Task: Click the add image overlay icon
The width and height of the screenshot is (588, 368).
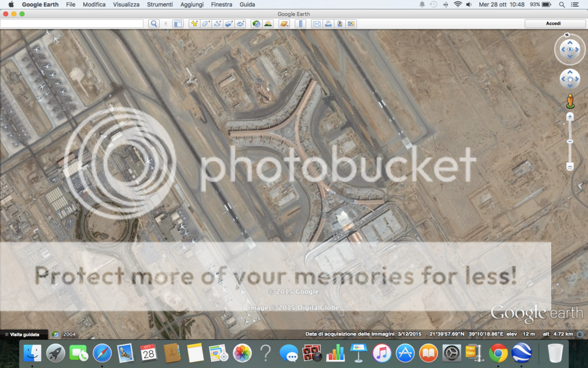Action: coord(229,24)
